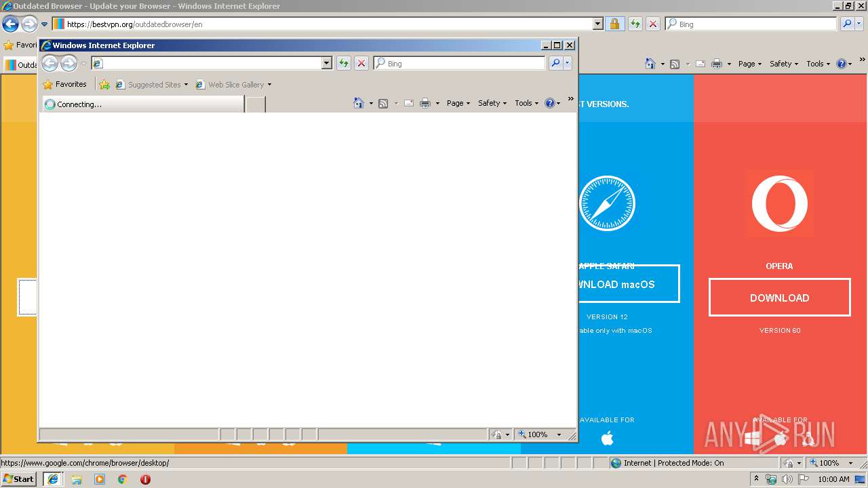Click search magnifier in front IE window
Image resolution: width=868 pixels, height=488 pixels.
(555, 63)
